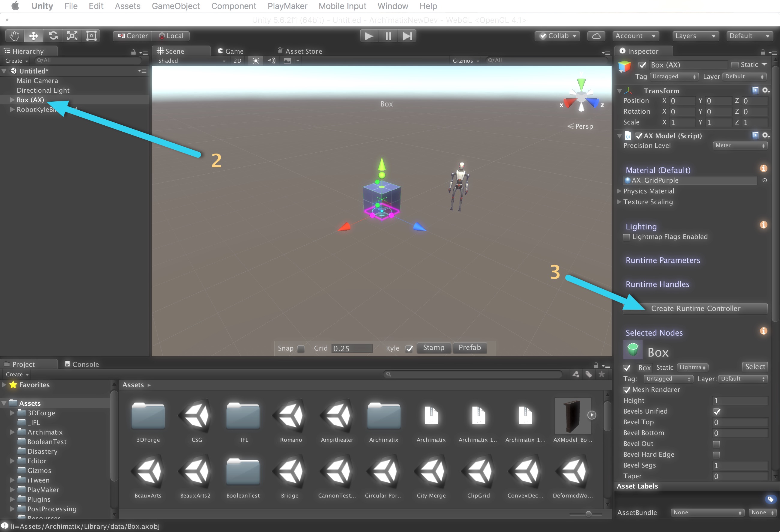Screen dimensions: 780x532
Task: Lock the Hierarchy panel
Action: tap(133, 52)
